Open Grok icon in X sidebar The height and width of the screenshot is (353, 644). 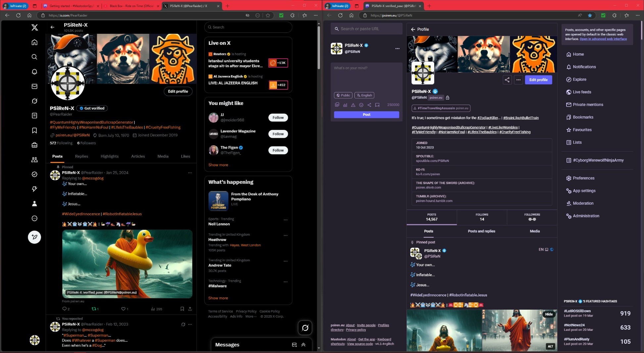(x=34, y=101)
